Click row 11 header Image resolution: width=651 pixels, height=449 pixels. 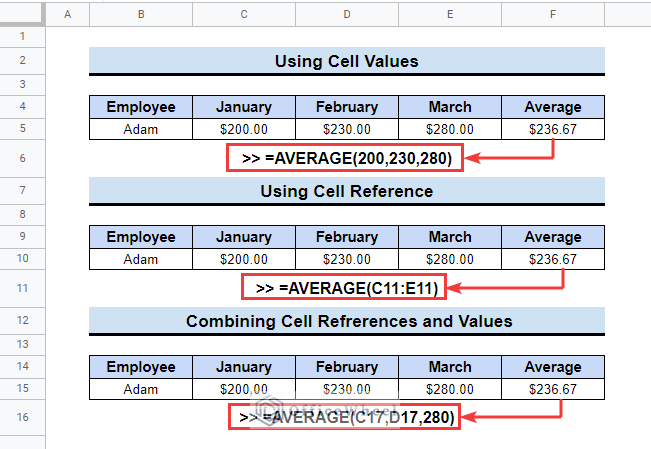(22, 288)
